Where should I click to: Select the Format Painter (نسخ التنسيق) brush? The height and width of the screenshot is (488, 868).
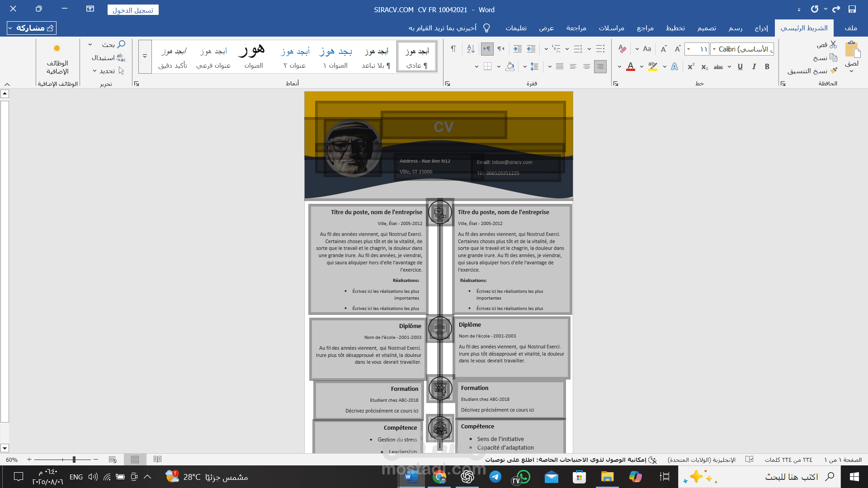834,71
